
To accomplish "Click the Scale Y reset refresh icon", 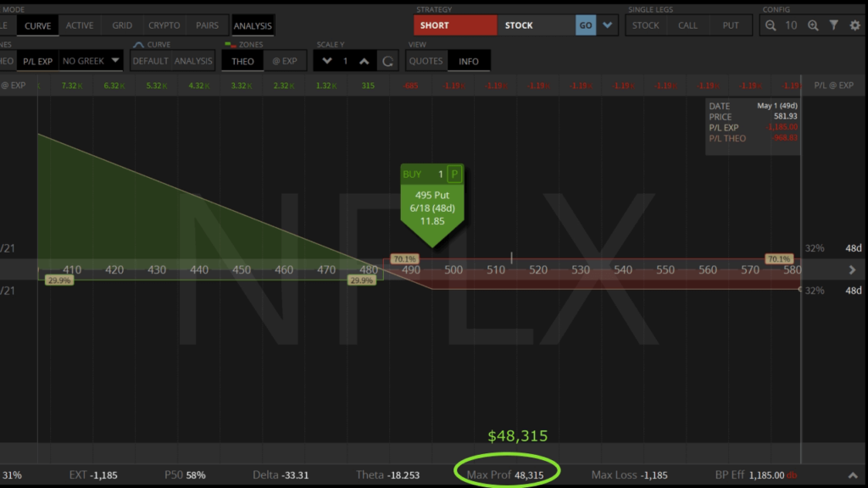I will [387, 61].
